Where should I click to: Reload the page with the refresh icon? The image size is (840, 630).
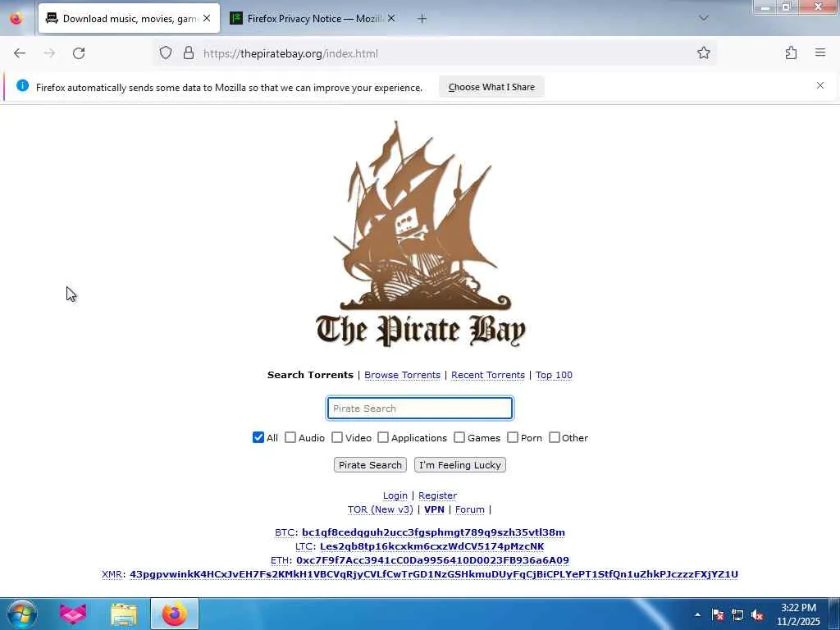pyautogui.click(x=79, y=53)
